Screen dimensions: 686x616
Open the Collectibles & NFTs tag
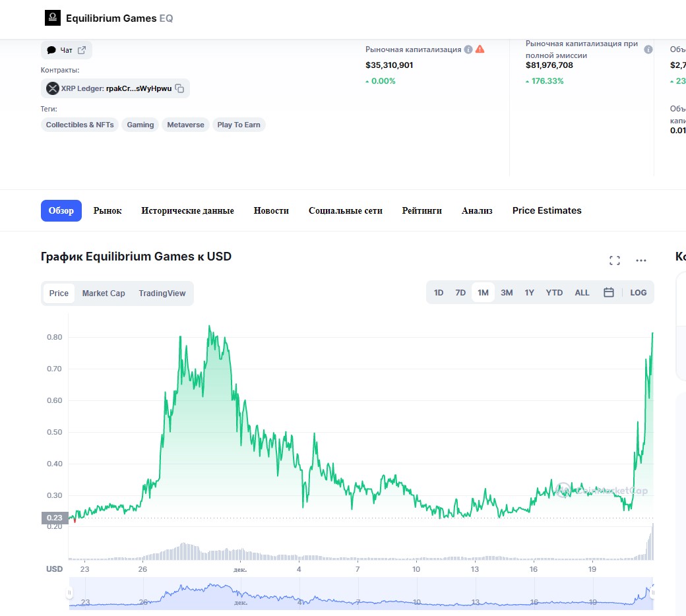click(x=80, y=125)
